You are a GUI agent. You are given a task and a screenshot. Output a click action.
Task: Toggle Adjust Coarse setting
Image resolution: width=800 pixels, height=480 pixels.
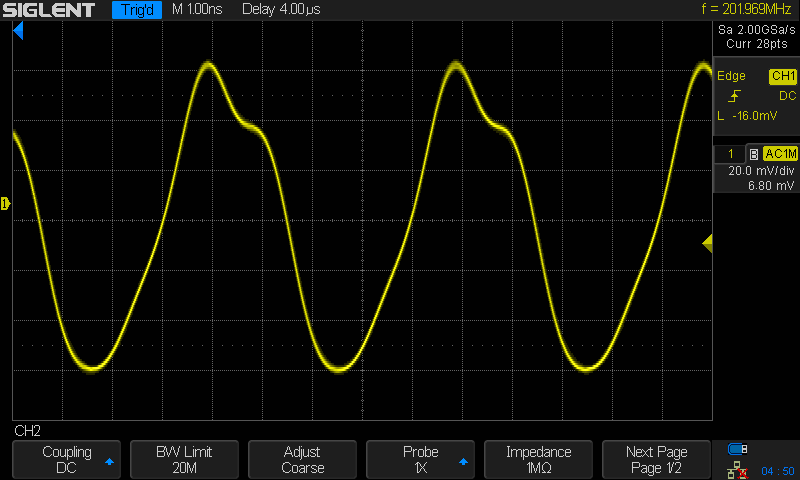(302, 460)
